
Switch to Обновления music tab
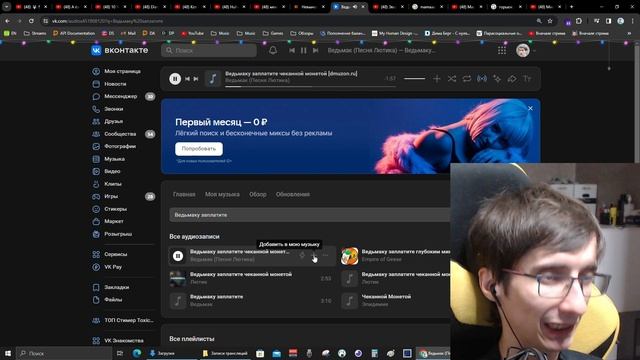(x=293, y=194)
